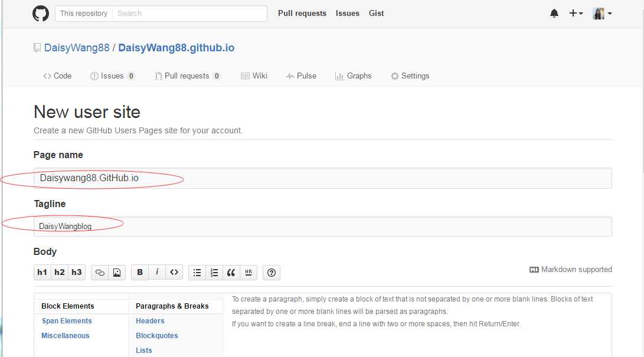The height and width of the screenshot is (357, 644).
Task: Insert a horizontal rule (HR)
Action: click(x=249, y=273)
